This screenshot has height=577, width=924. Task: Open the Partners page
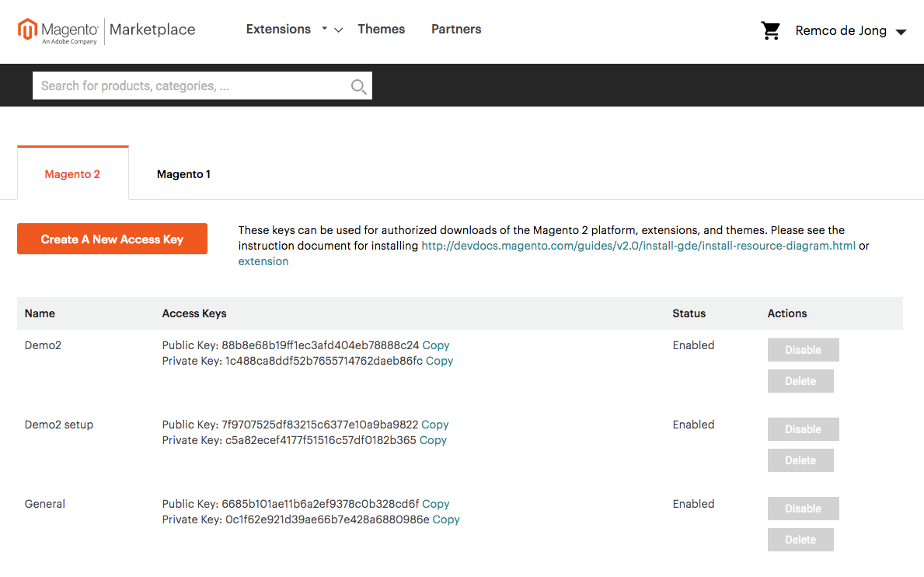456,29
